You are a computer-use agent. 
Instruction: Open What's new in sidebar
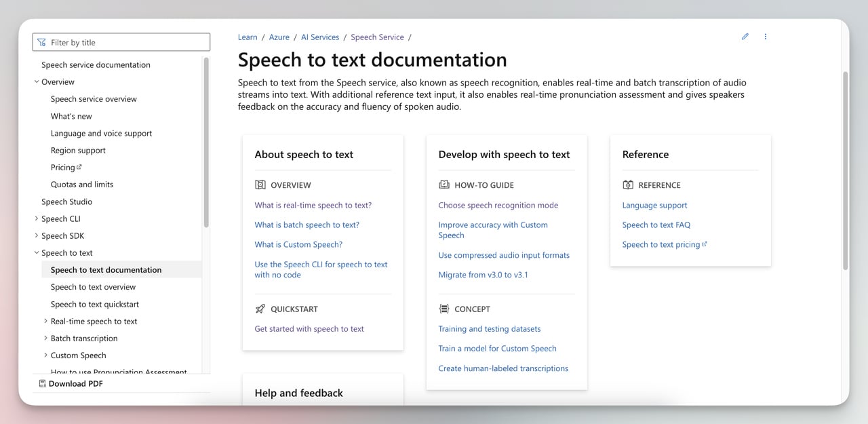(x=71, y=116)
